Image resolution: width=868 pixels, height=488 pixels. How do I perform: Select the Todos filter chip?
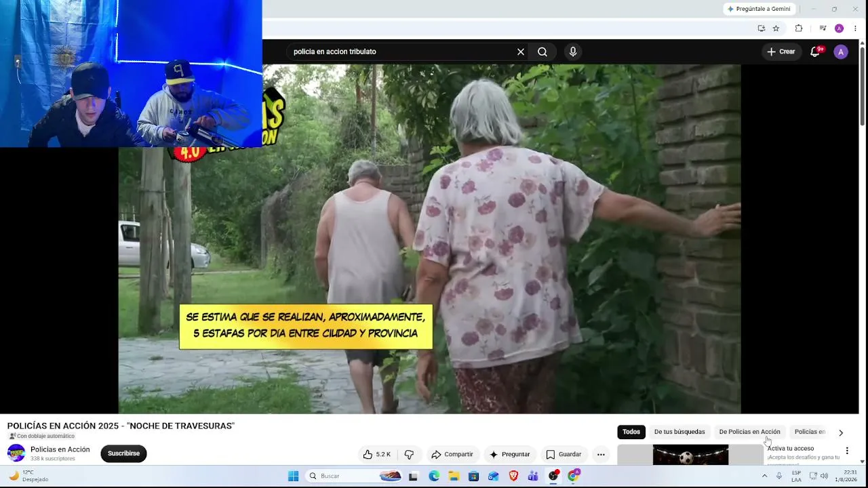[x=631, y=432]
